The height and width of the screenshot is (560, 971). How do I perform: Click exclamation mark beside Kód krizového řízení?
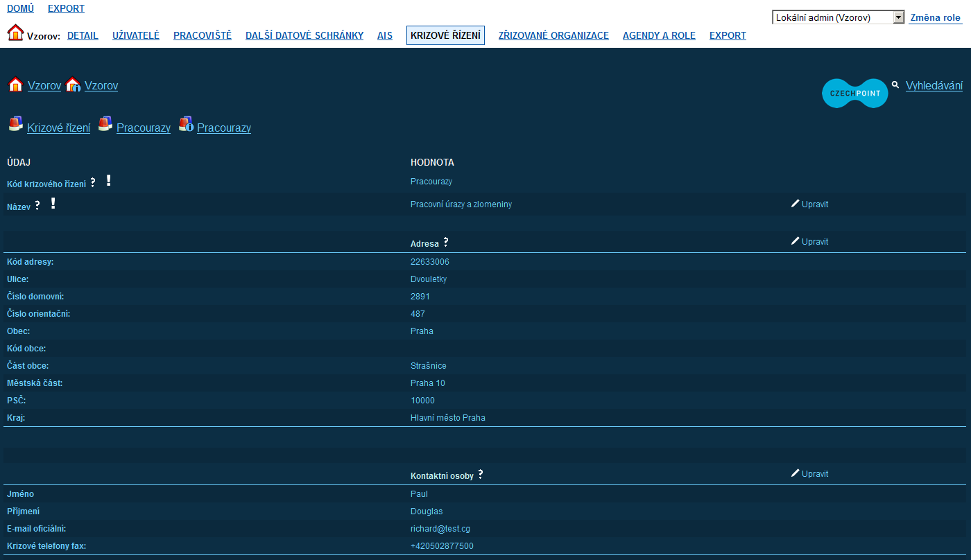[x=108, y=181]
